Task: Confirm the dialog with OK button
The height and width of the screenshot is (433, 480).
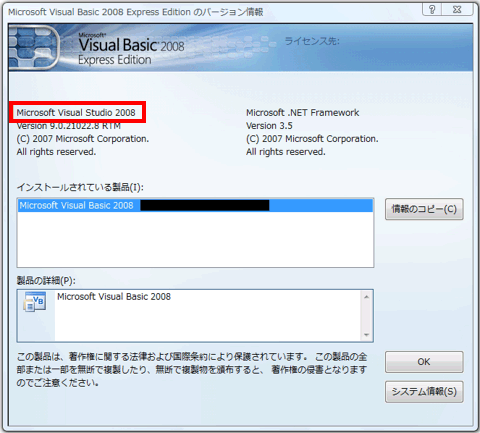Action: pos(424,362)
